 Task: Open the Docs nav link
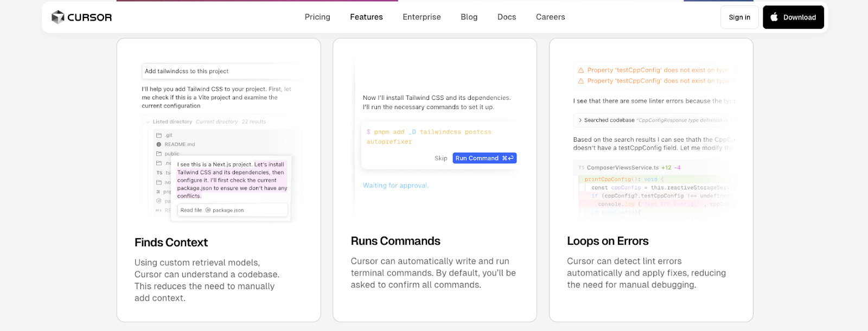tap(507, 17)
